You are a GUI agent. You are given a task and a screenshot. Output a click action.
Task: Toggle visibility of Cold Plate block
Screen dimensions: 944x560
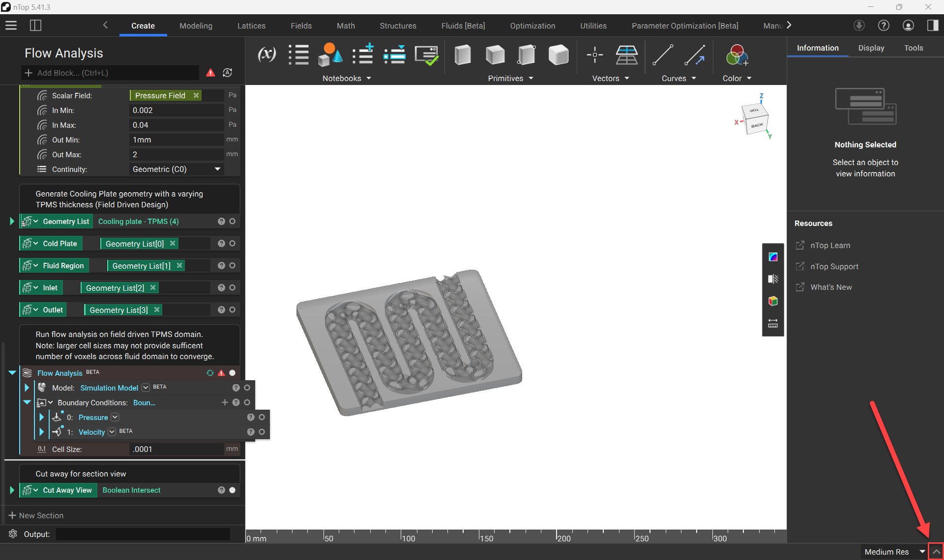(x=232, y=244)
